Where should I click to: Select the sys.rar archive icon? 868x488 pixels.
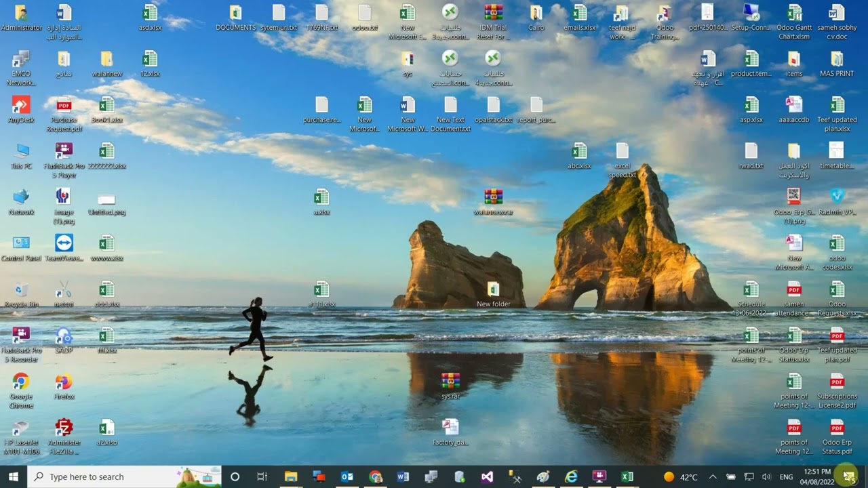pos(450,386)
